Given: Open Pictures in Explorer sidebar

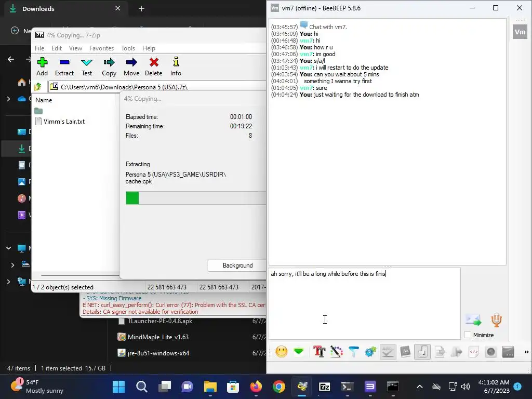Looking at the screenshot, I should click(x=22, y=181).
